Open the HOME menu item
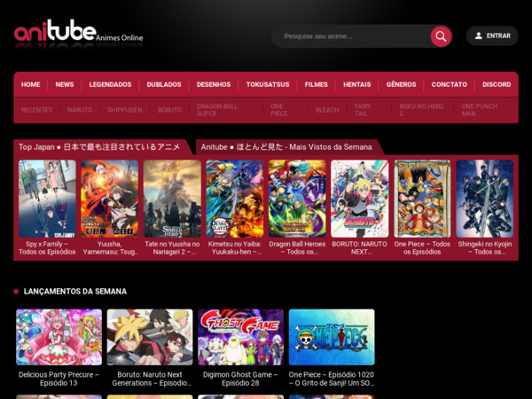This screenshot has height=399, width=532. click(30, 84)
